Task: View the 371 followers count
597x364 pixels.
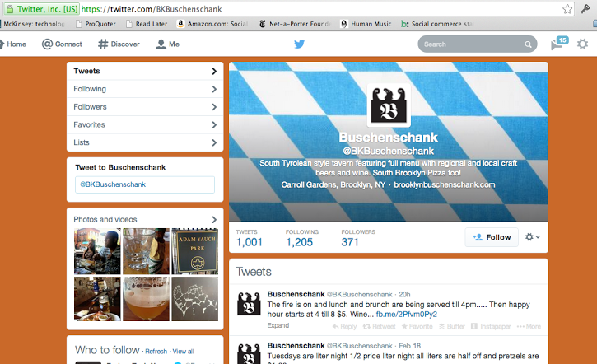Action: 350,242
